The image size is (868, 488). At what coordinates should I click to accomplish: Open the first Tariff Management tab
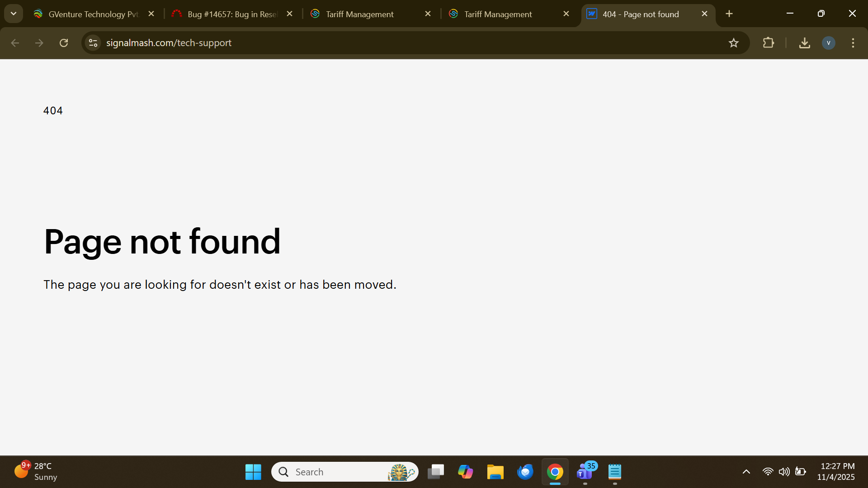point(359,14)
